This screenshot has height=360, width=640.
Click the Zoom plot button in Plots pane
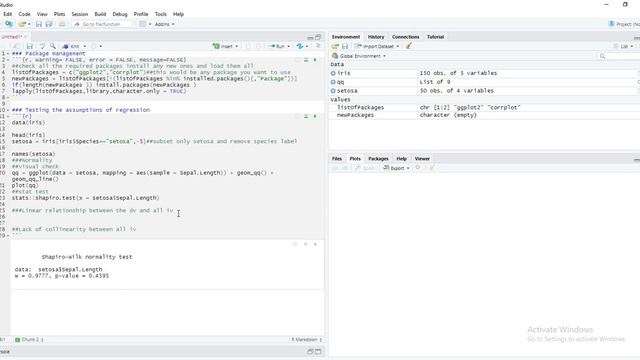365,168
